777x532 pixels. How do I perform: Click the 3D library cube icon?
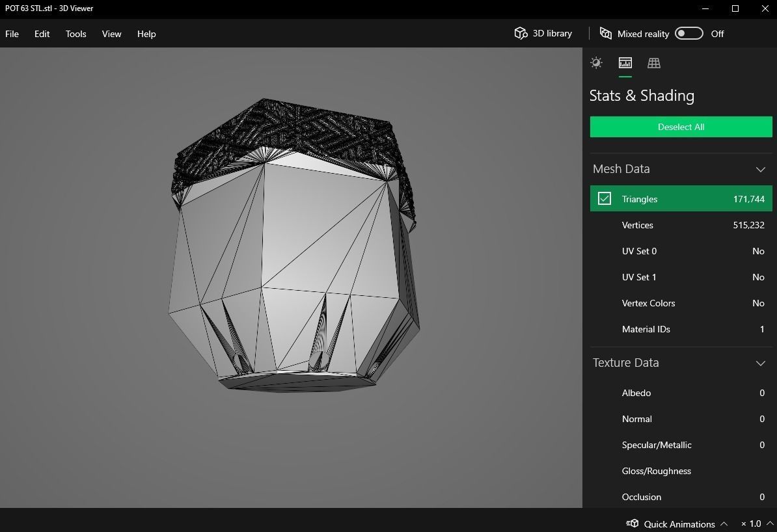(x=521, y=33)
